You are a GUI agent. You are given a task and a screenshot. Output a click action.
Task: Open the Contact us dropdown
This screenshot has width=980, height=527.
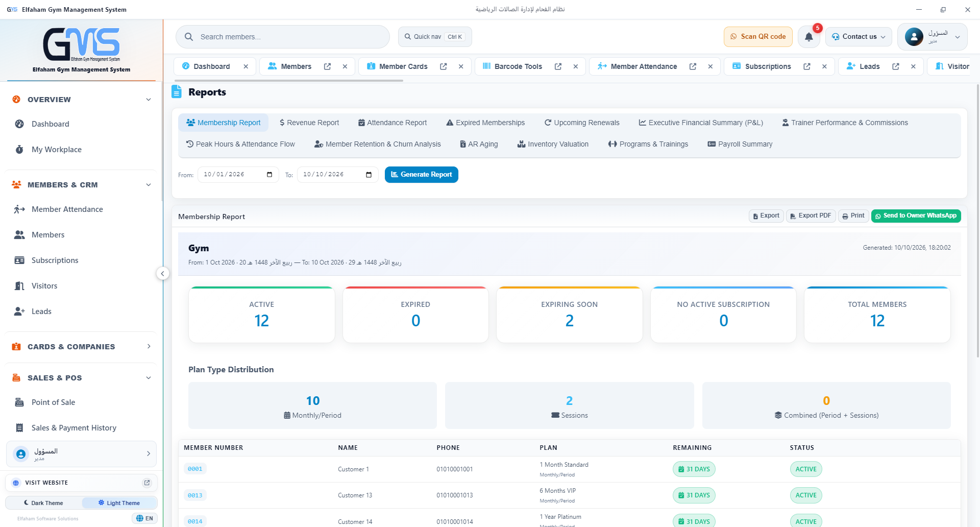coord(859,37)
